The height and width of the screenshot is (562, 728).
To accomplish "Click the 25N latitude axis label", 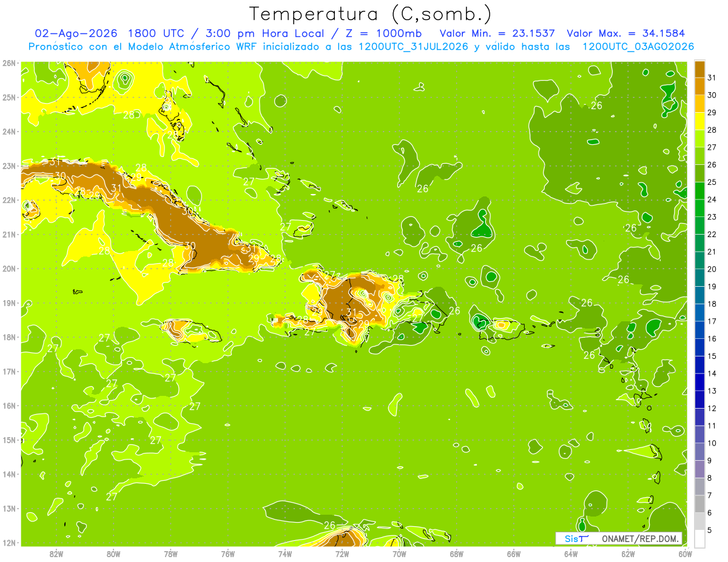I will [8, 97].
